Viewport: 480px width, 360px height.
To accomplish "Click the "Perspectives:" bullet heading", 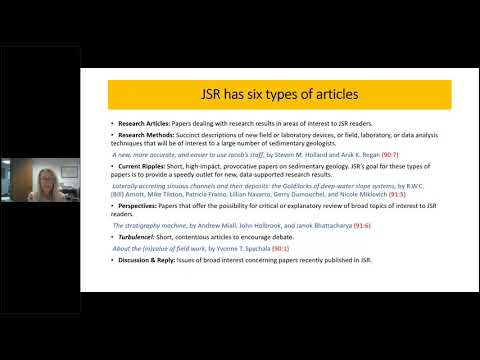I will click(137, 206).
